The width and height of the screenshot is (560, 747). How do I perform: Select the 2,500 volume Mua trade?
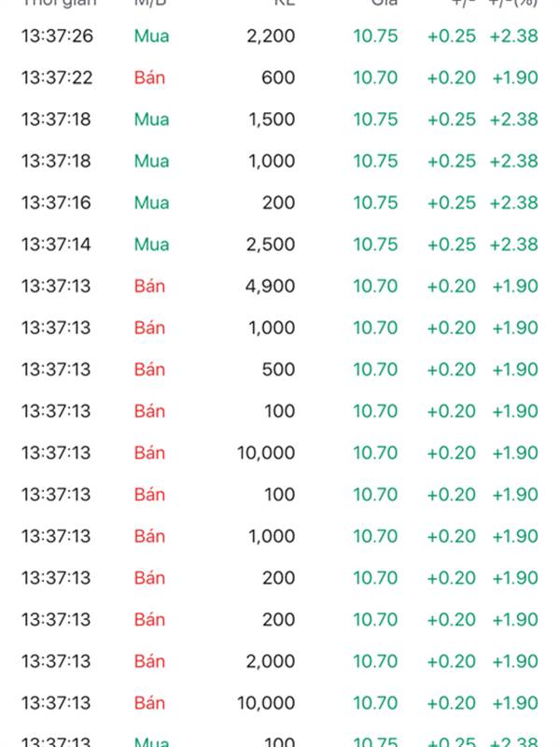click(x=280, y=245)
